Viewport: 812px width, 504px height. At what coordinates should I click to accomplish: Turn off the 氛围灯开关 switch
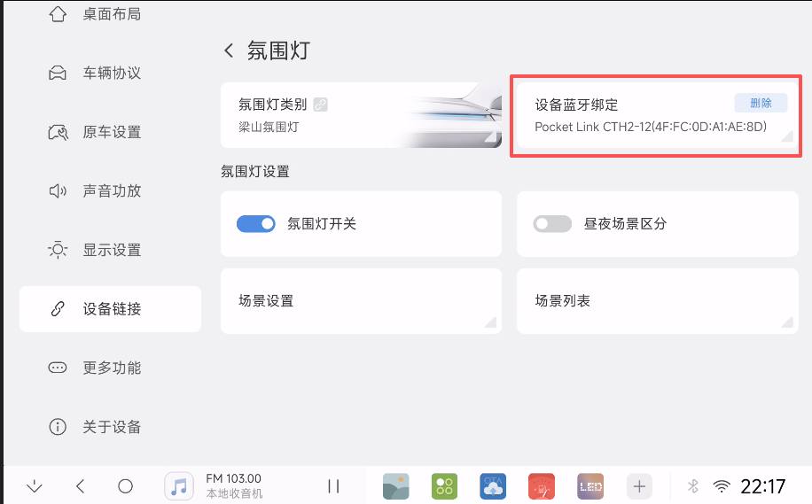click(256, 224)
